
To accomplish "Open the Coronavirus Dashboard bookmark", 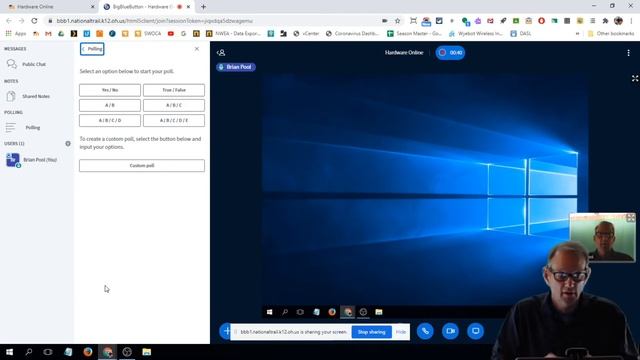I will click(353, 33).
